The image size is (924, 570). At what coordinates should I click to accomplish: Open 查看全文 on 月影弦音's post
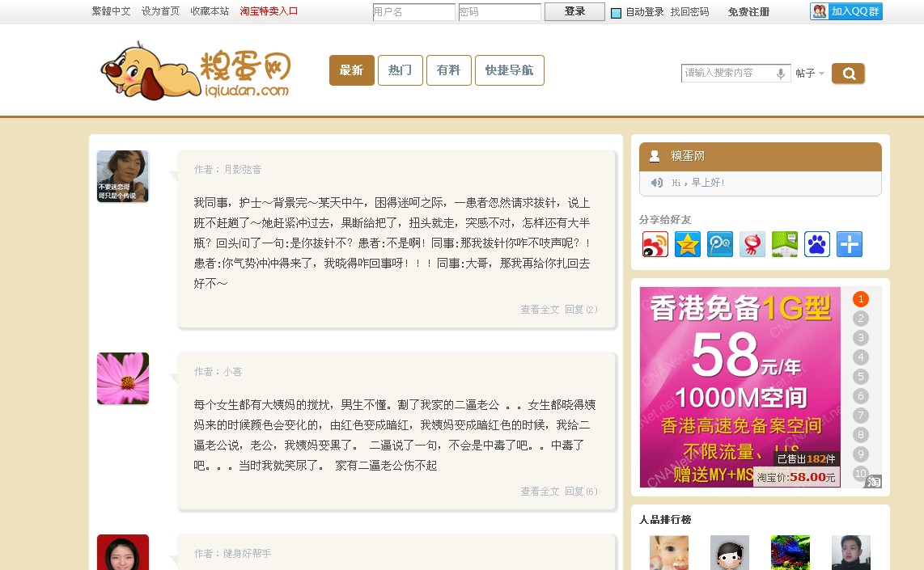pyautogui.click(x=540, y=310)
